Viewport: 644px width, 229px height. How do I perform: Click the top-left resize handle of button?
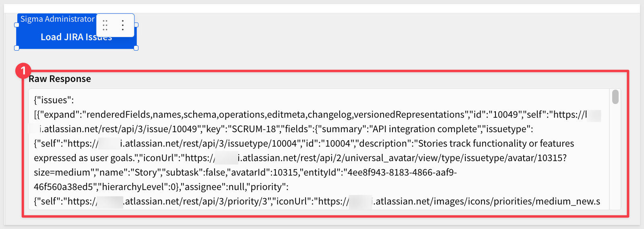point(17,25)
